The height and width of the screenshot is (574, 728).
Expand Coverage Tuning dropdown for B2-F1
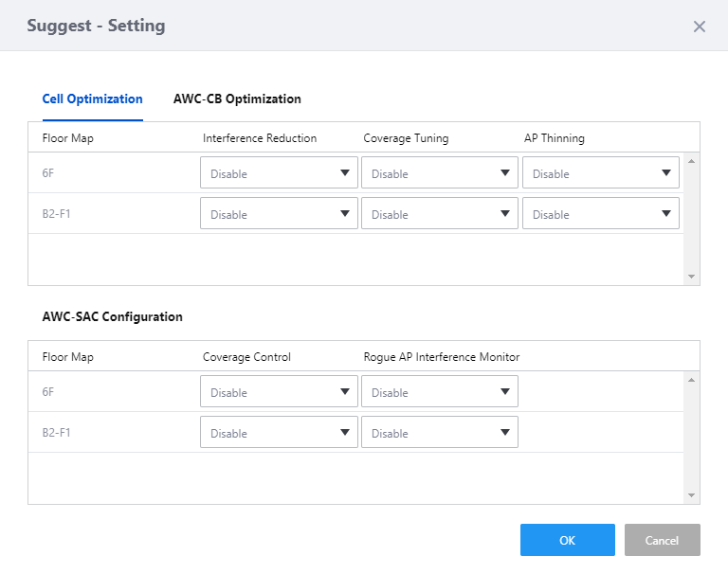tap(440, 214)
